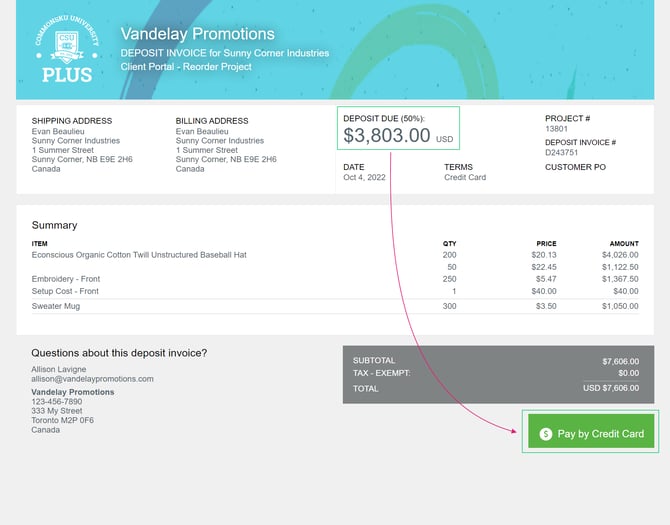The height and width of the screenshot is (525, 670).
Task: Click the Customer PO label
Action: point(575,167)
